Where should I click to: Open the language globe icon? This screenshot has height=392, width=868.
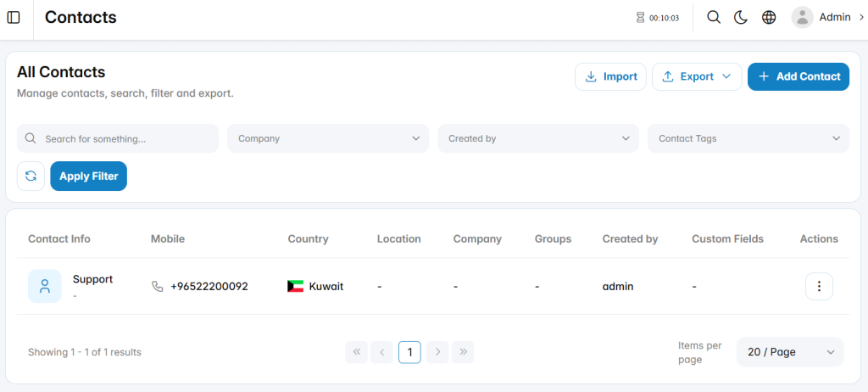(769, 18)
